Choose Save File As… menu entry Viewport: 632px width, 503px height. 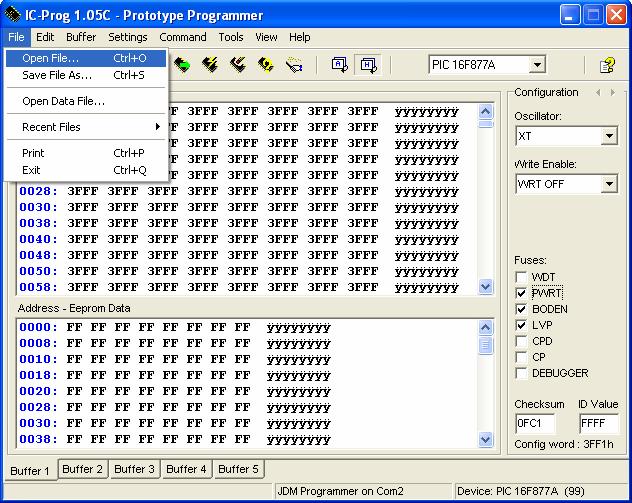(86, 75)
